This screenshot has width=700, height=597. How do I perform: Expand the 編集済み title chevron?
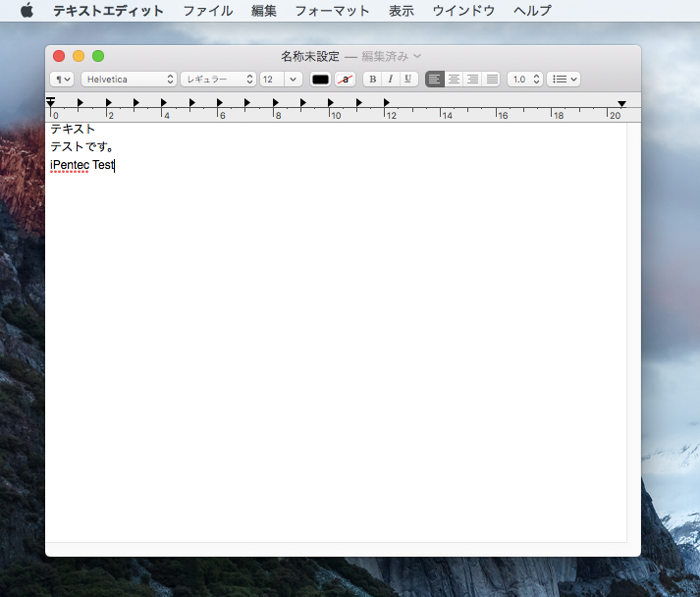click(417, 56)
